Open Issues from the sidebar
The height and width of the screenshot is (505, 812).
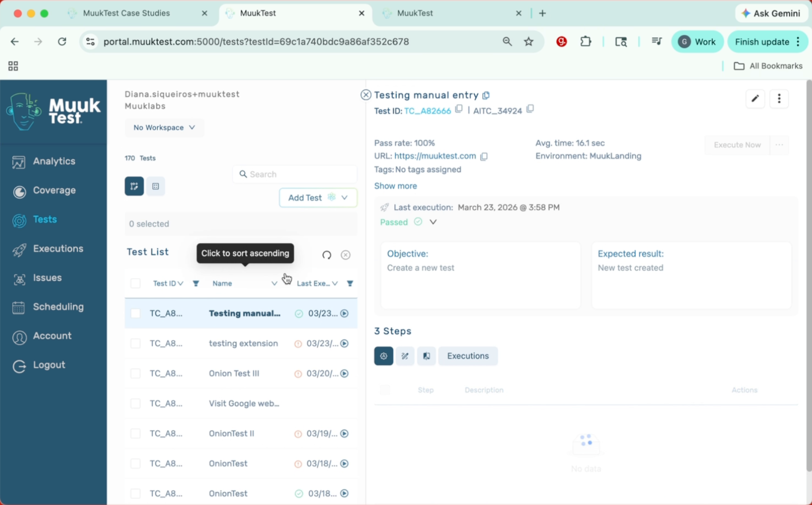[x=37, y=278]
